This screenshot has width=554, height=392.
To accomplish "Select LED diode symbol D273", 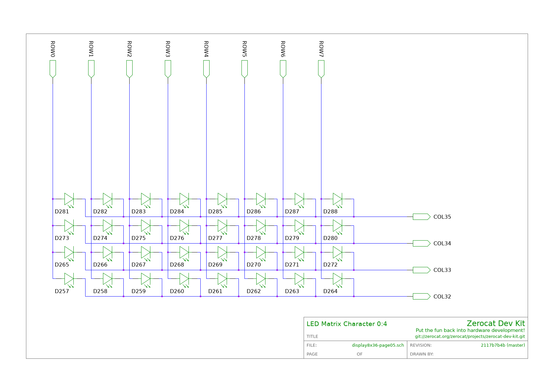I will 69,226.
